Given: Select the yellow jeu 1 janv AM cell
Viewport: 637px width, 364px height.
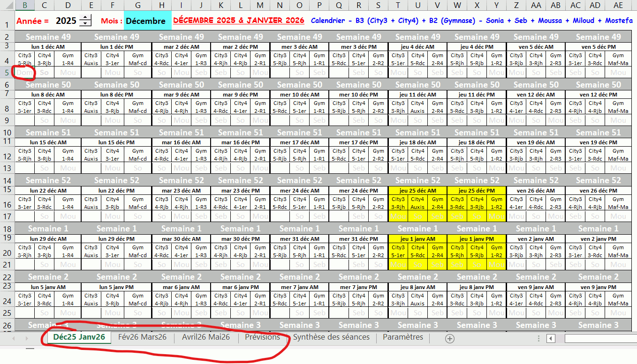Looking at the screenshot, I should point(417,239).
